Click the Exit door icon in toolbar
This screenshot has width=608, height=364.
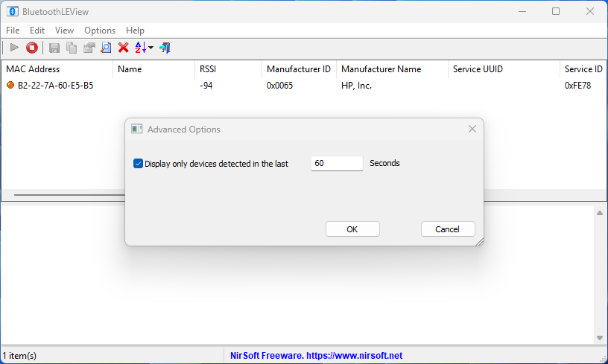[165, 48]
